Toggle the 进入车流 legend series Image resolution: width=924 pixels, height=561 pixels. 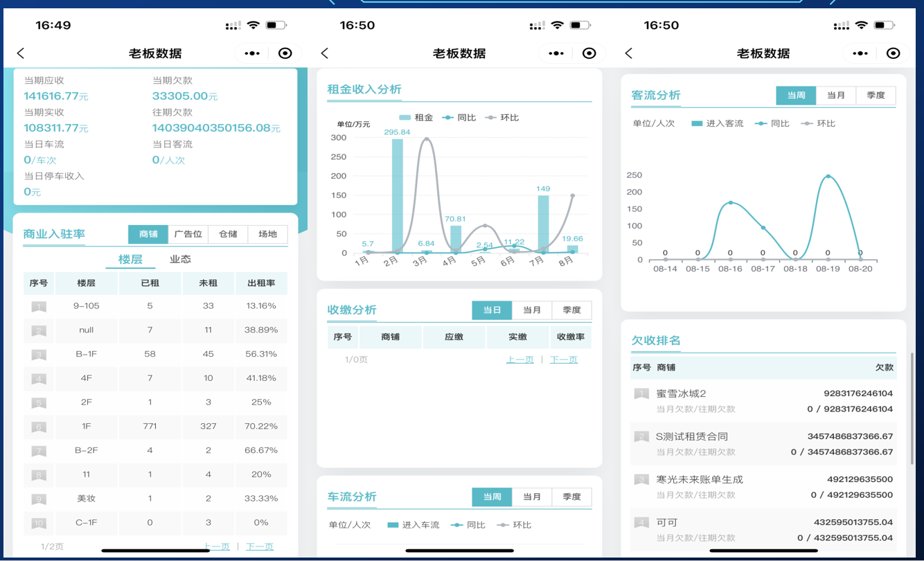coord(413,525)
